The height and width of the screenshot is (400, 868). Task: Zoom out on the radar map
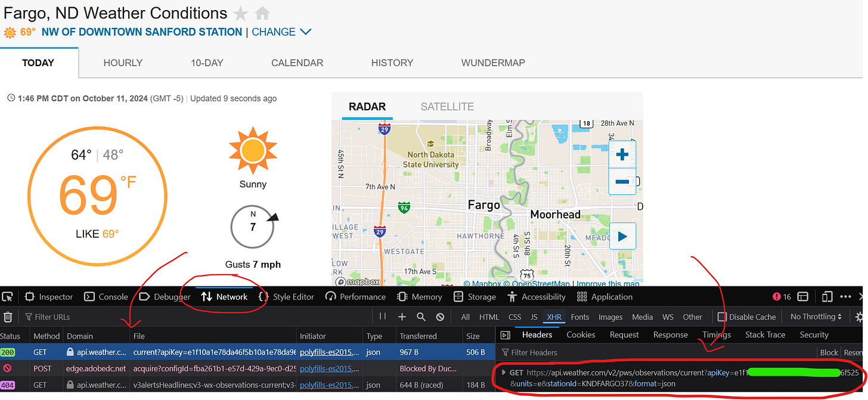pyautogui.click(x=622, y=181)
